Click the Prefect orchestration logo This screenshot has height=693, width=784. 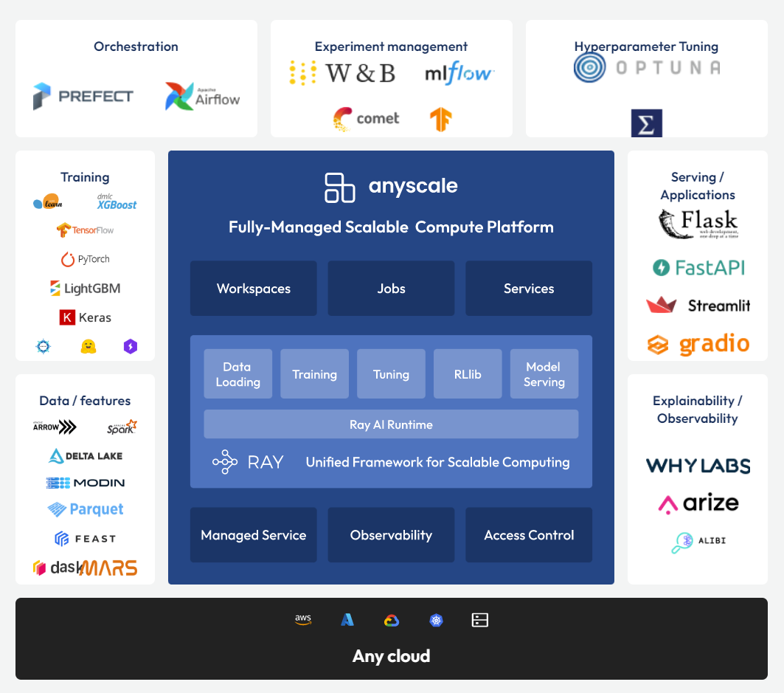(x=83, y=95)
